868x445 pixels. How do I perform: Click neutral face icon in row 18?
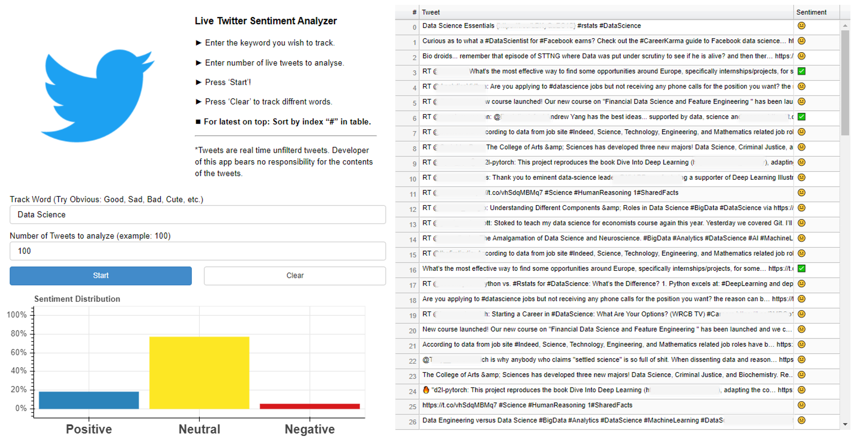802,299
